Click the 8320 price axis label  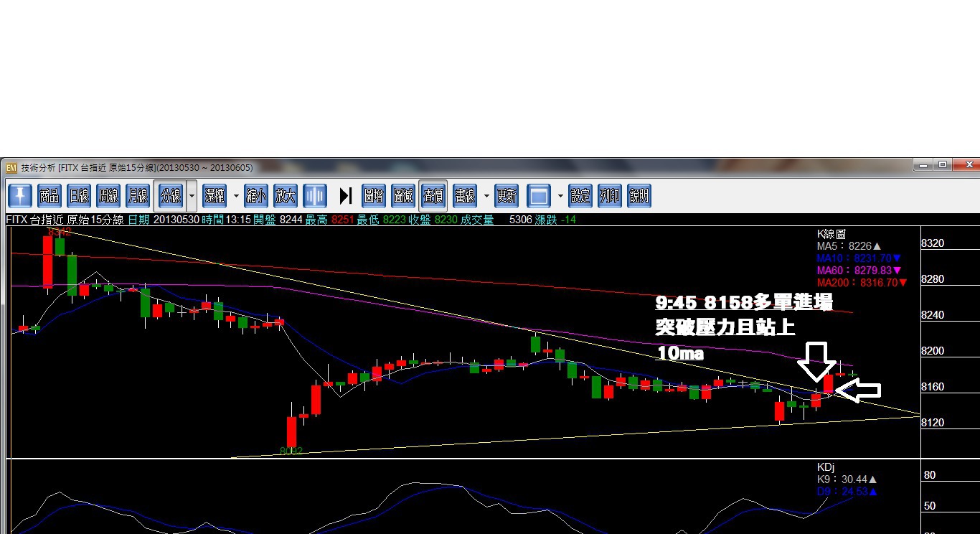[x=933, y=243]
